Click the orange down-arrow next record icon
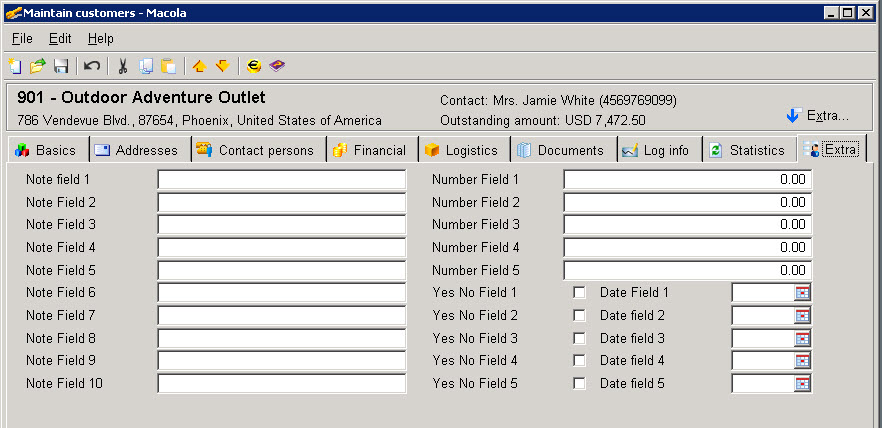882x428 pixels. click(223, 66)
